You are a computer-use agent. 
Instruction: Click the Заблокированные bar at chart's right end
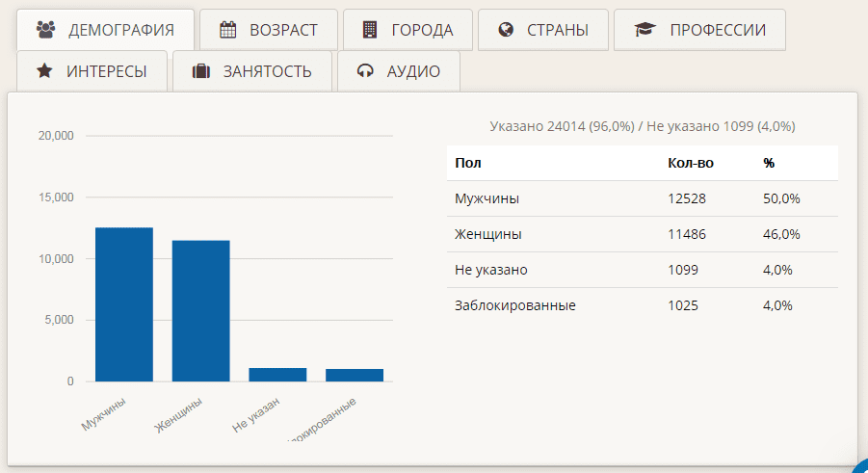[x=355, y=375]
